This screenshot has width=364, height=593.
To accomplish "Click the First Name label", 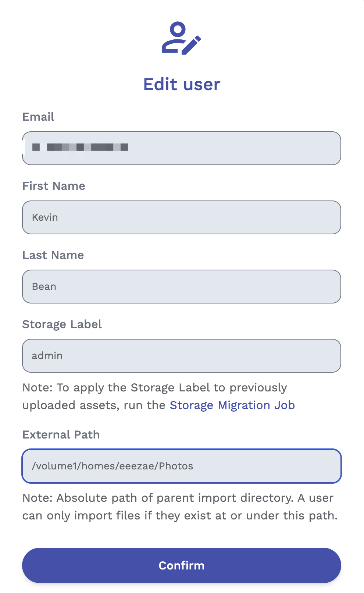I will [54, 186].
